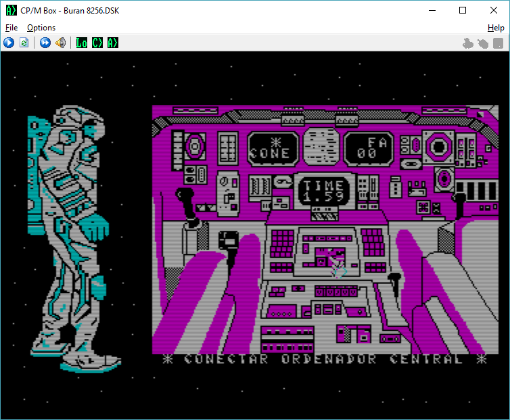Click the grayed joystick icon at toolbar right
Viewport: 510px width, 420px height.
point(468,43)
